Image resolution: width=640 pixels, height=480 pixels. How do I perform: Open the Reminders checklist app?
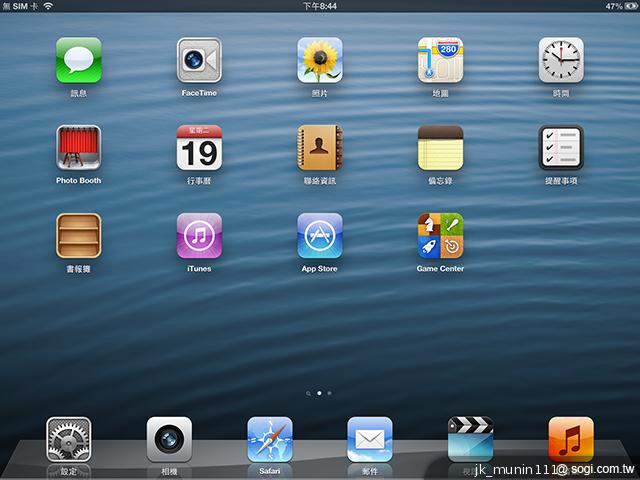click(561, 148)
